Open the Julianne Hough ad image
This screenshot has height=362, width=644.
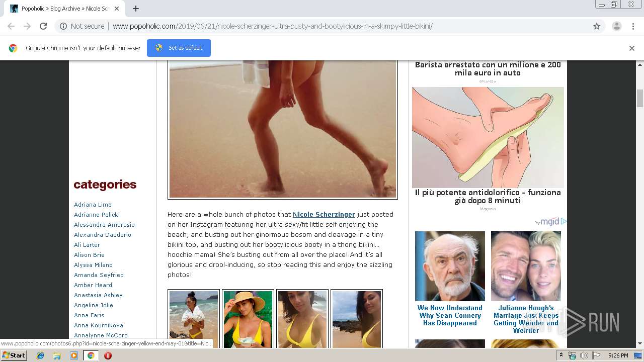pyautogui.click(x=526, y=266)
